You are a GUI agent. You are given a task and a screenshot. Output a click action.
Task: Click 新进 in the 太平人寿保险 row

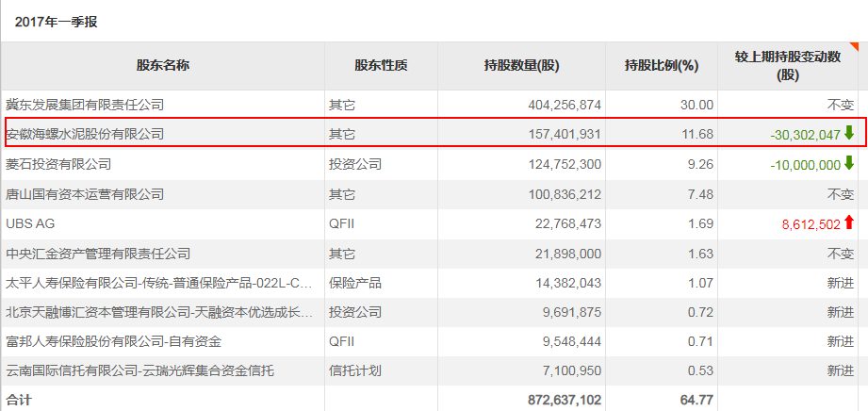pyautogui.click(x=841, y=283)
